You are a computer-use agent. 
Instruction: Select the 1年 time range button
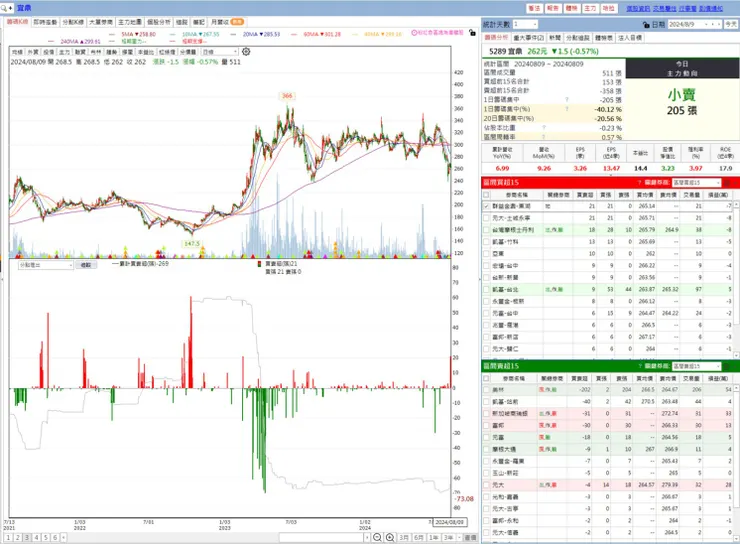click(x=433, y=537)
